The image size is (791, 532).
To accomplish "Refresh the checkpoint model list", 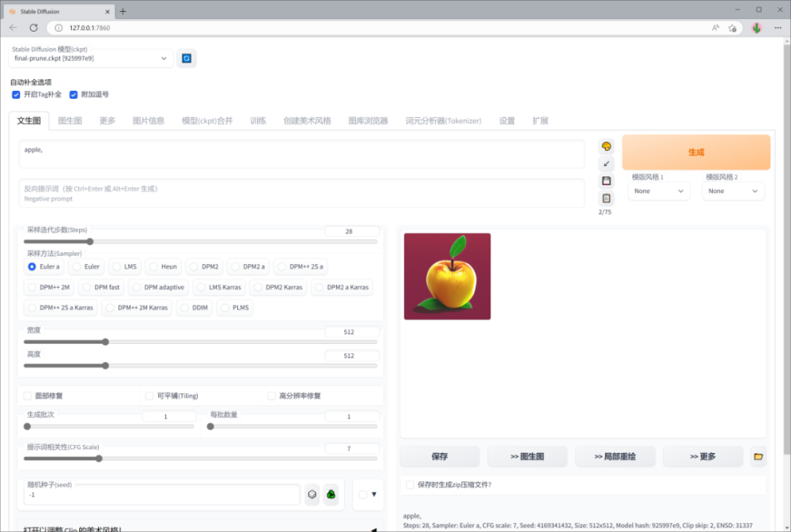I will point(186,58).
